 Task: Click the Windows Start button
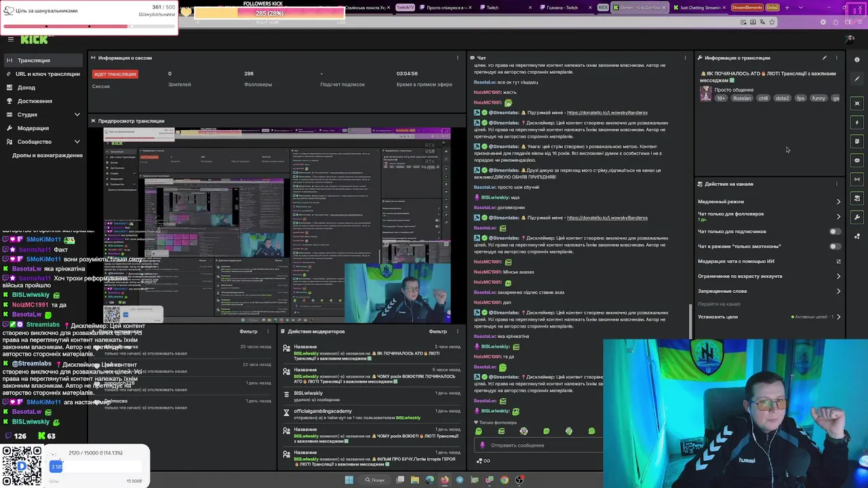[x=349, y=480]
